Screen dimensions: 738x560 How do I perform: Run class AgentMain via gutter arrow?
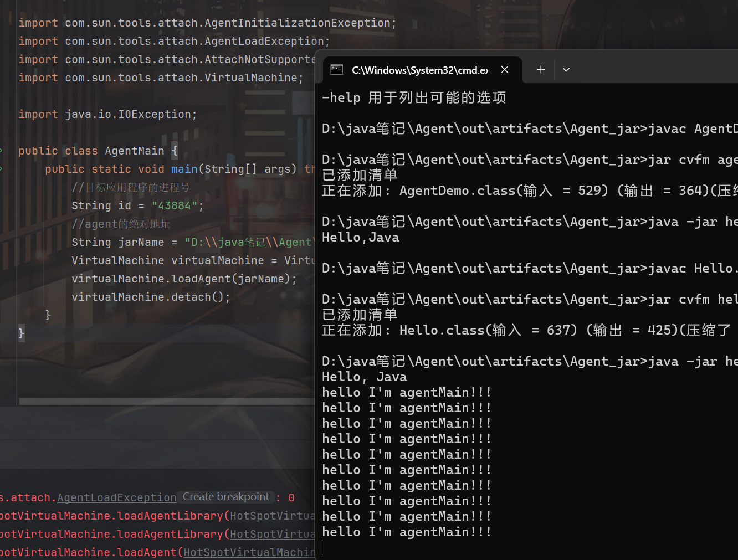point(1,151)
